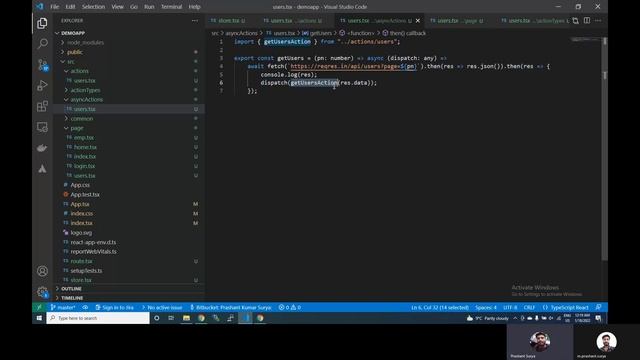Switch to the users.tsx actions tab
Screen dimensions: 640x360
coord(292,20)
